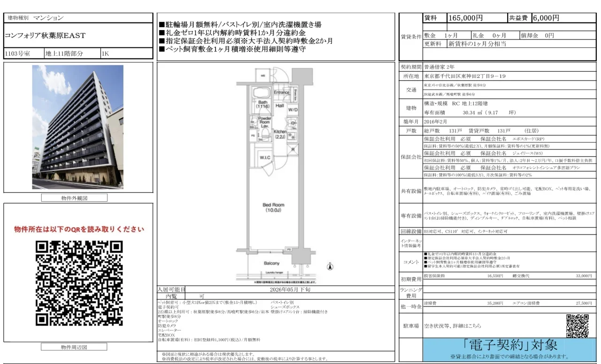View the 物件外観図 exterior photo
Viewport: 601px width, 364px height.
click(77, 127)
